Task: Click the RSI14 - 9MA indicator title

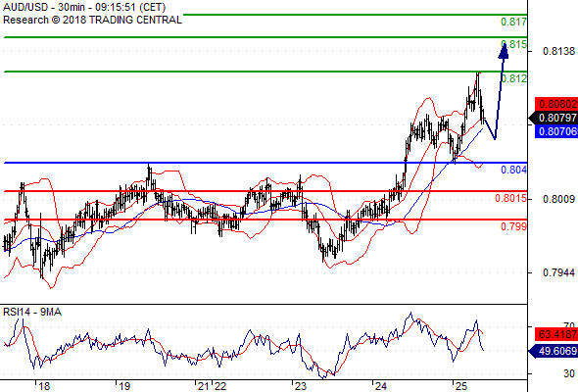Action: click(x=32, y=312)
